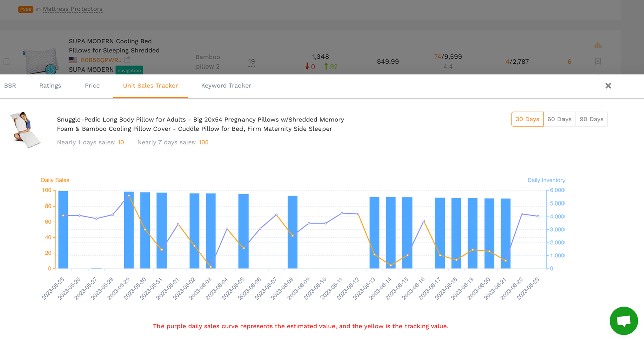This screenshot has height=340, width=644.
Task: Click the Nearly 1 days sales value 10
Action: pyautogui.click(x=121, y=142)
